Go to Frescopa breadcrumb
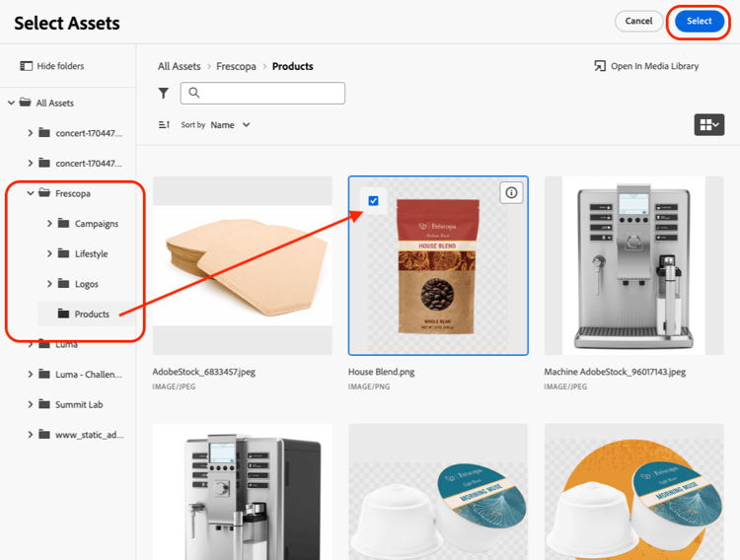Image resolution: width=740 pixels, height=560 pixels. [236, 66]
